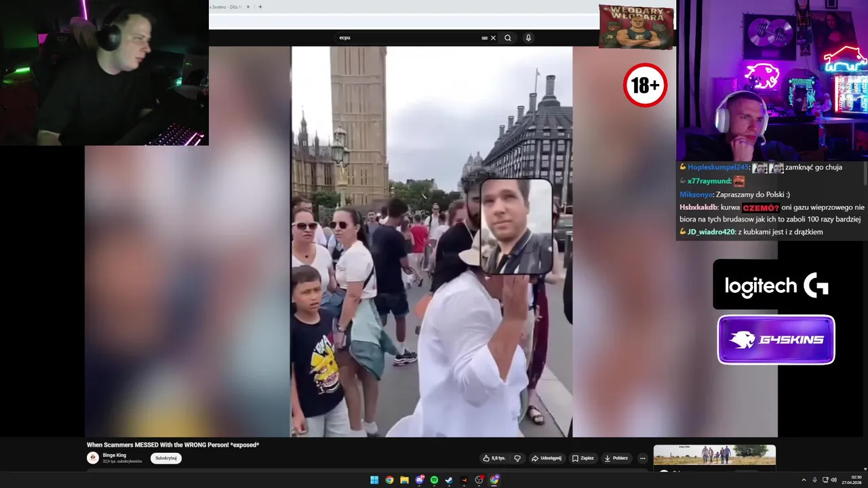Click chat username Miksonyo
Screen dimensions: 868x488
click(696, 195)
